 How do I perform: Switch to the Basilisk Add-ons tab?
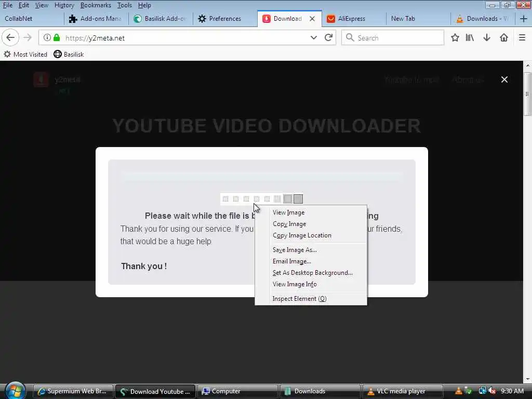click(161, 19)
